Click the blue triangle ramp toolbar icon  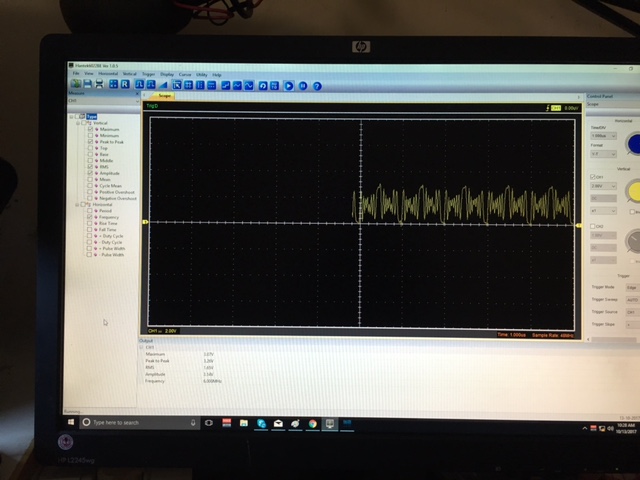(163, 85)
